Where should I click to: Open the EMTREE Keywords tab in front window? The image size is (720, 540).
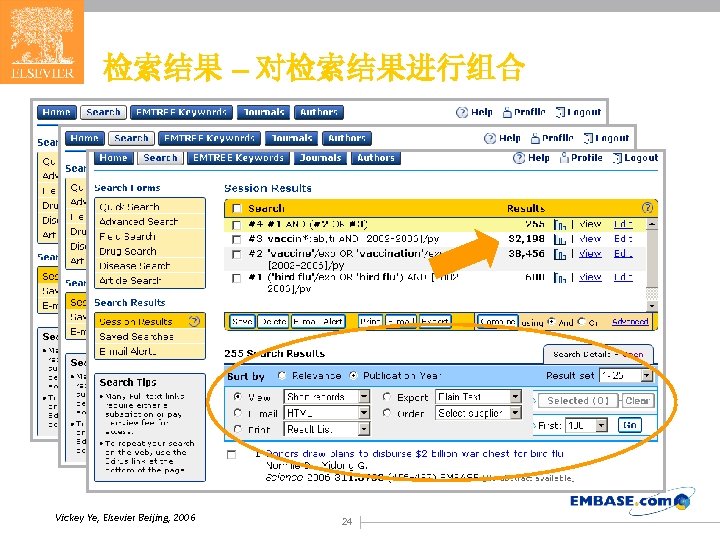[238, 158]
